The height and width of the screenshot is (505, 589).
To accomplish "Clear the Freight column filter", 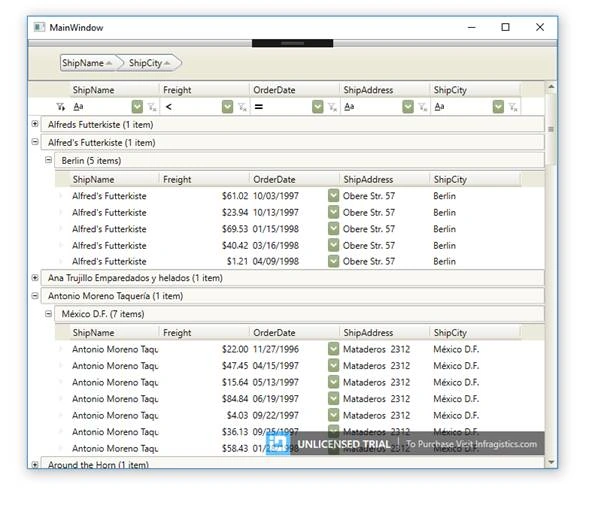I will pyautogui.click(x=242, y=107).
